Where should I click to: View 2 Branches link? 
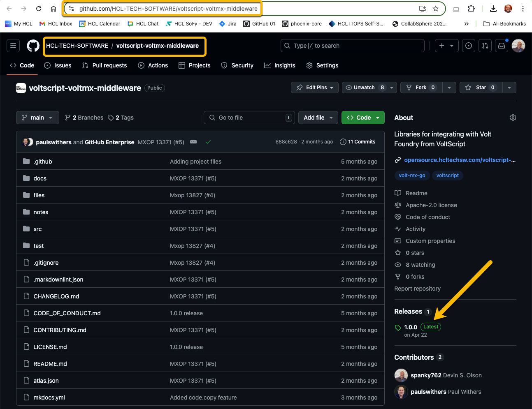(x=84, y=118)
